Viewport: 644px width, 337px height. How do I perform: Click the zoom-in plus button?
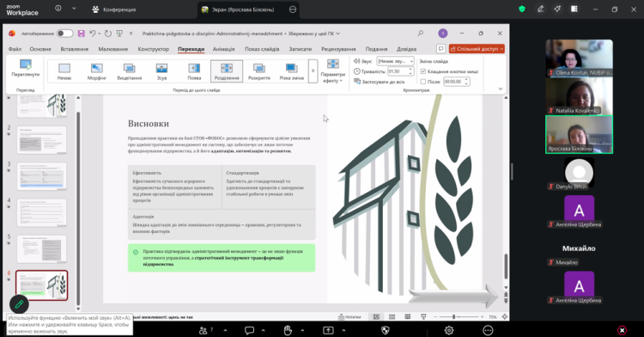pyautogui.click(x=483, y=316)
